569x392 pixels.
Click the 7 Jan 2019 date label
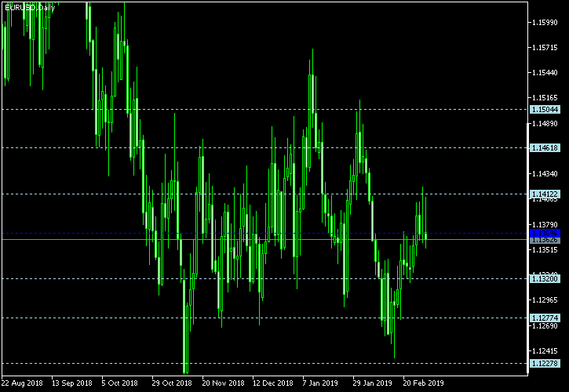[x=320, y=383]
